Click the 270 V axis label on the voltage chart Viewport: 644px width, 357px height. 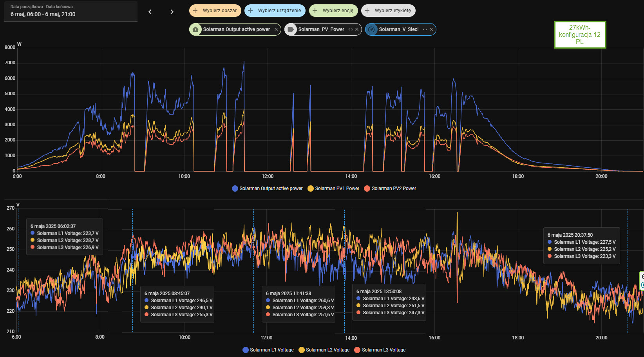coord(11,208)
